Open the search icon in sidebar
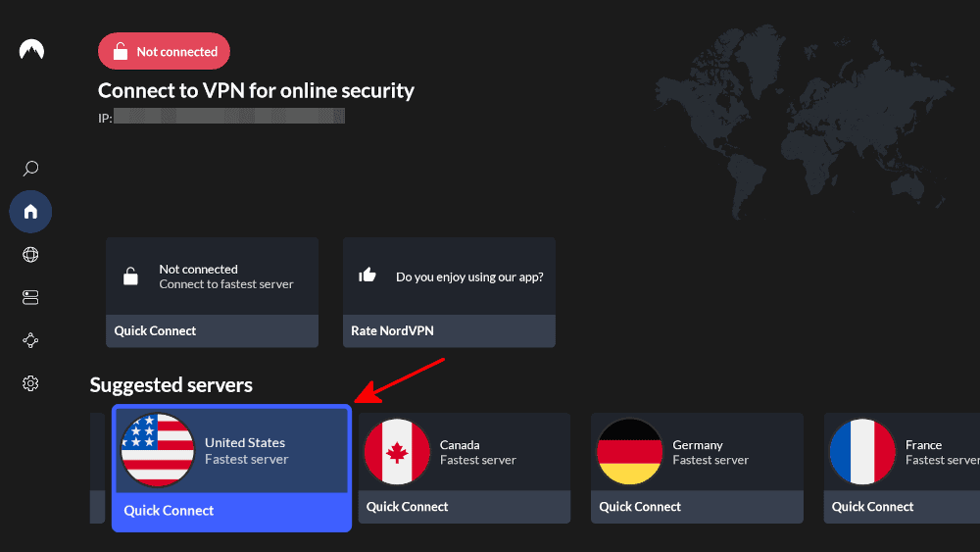This screenshot has width=980, height=552. tap(30, 169)
